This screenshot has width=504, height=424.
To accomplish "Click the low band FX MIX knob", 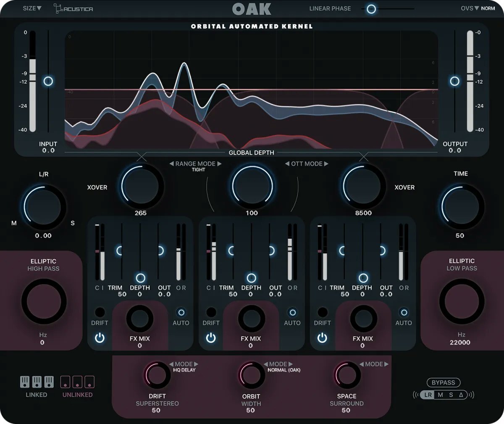I will click(140, 319).
